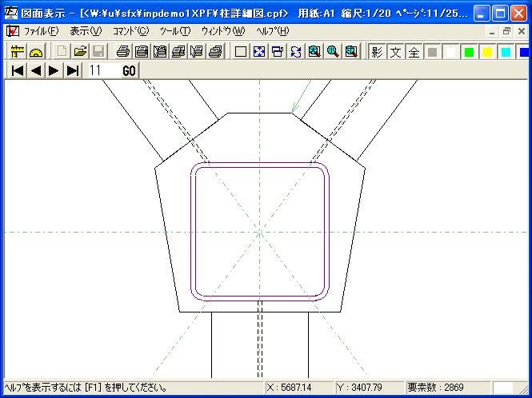Minimize the inner document window
This screenshot has height=398, width=532.
tap(492, 32)
